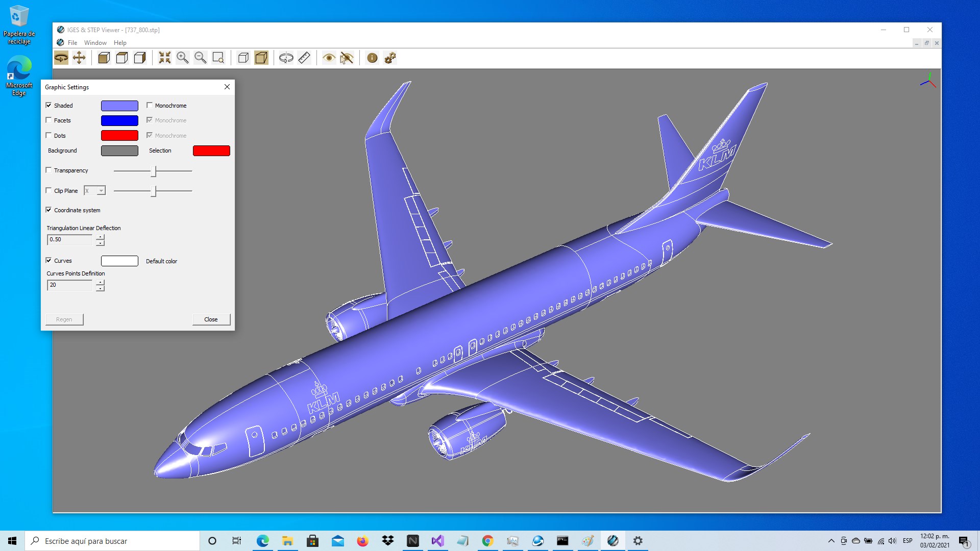Open the settings gears icon

pos(390,58)
